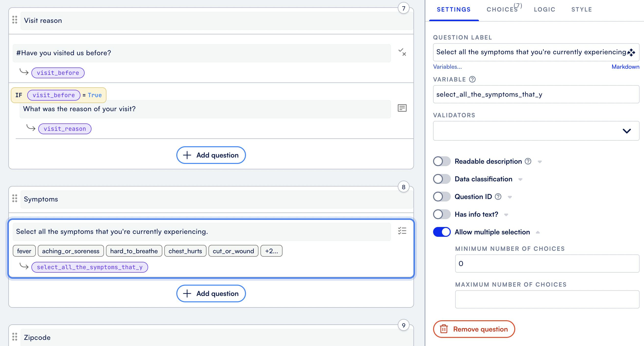This screenshot has width=644, height=346.
Task: Click arrow icon before visit_before variable
Action: tap(24, 72)
